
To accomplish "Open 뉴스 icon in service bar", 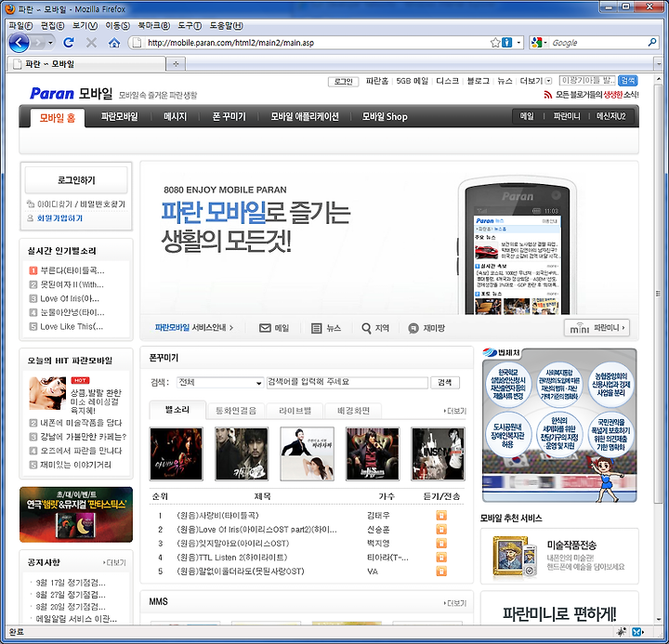I will tap(316, 328).
